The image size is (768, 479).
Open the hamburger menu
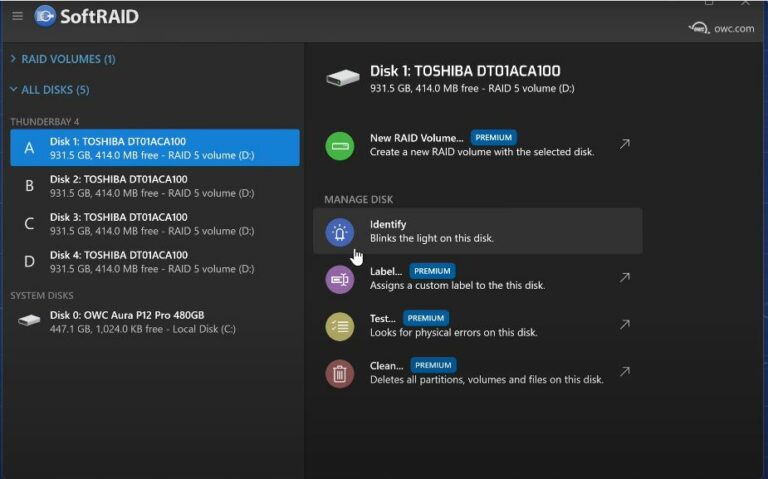tap(17, 16)
